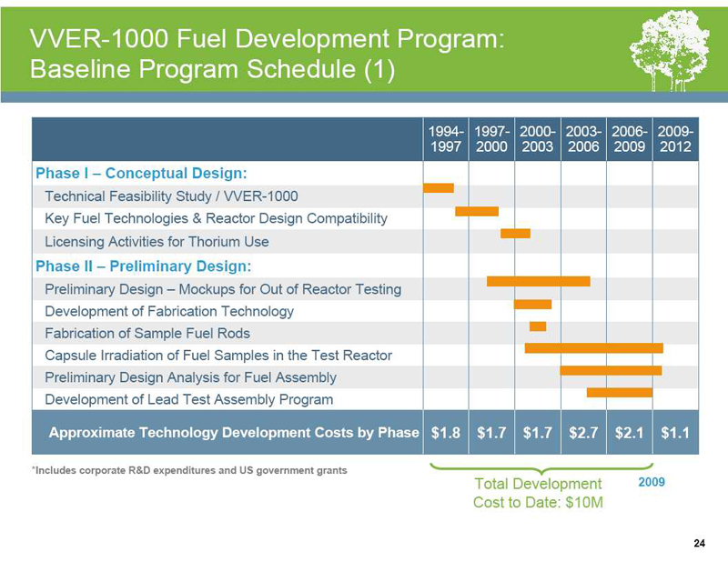Click the Lead Test Assembly Program bar
Screen dimensions: 728x562
[619, 393]
